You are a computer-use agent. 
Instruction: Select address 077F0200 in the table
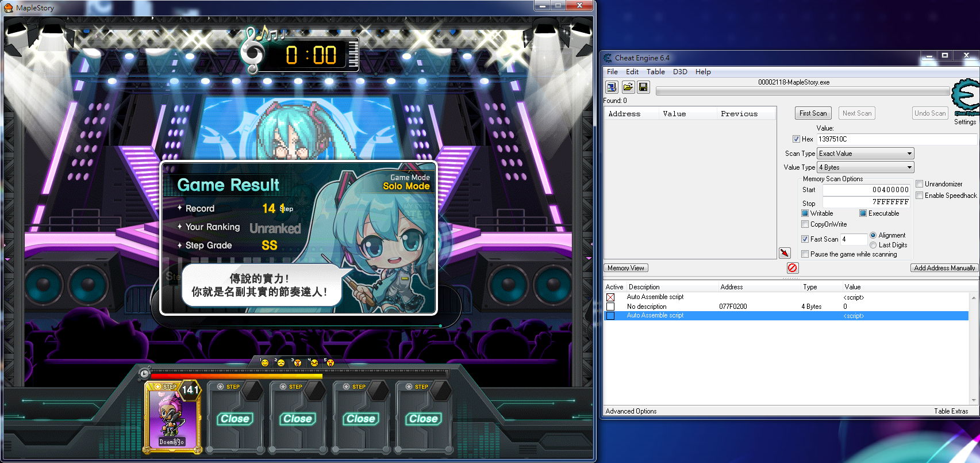[x=733, y=307]
